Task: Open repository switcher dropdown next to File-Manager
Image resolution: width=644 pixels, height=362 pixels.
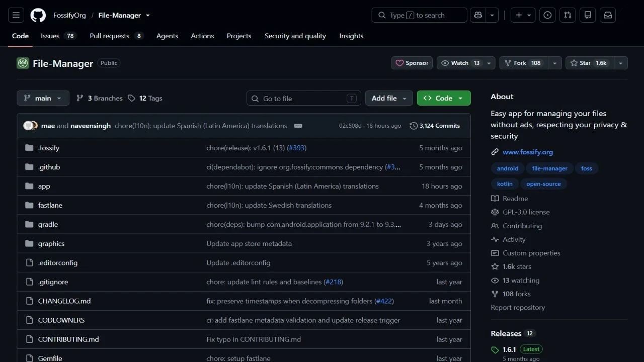Action: click(x=148, y=16)
